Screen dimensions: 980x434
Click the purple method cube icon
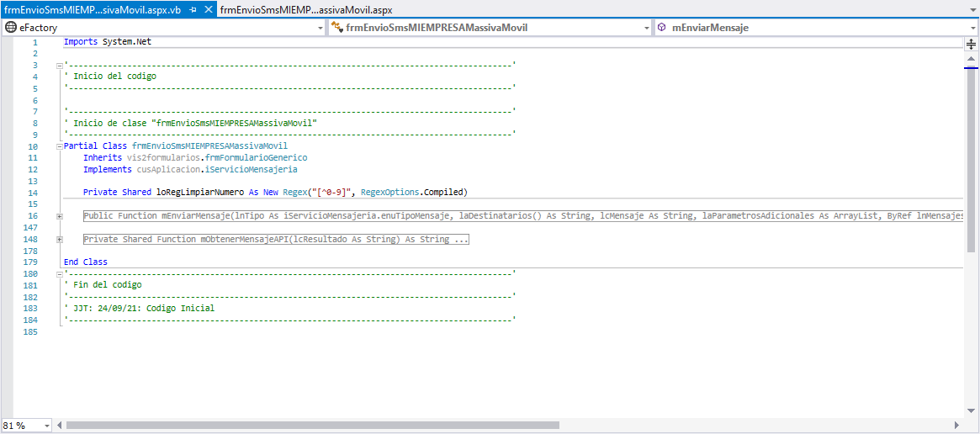tap(662, 28)
